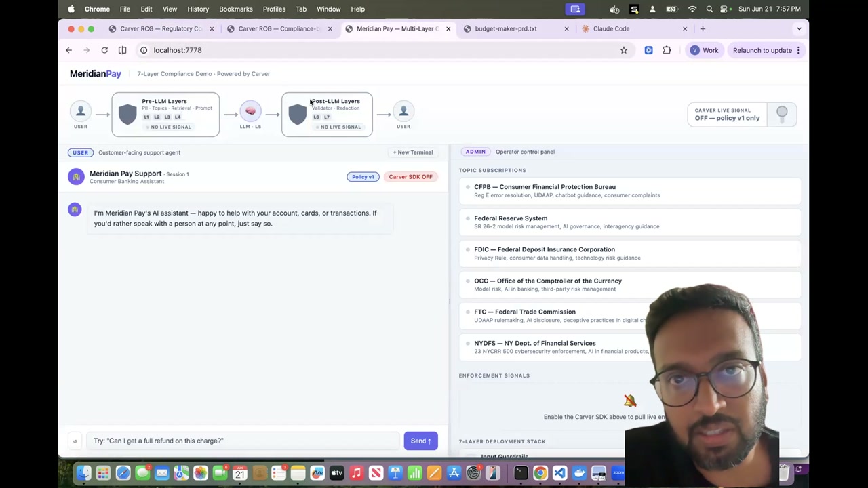This screenshot has height=488, width=868.
Task: Open the Chrome tab search dropdown arrow
Action: click(x=799, y=28)
